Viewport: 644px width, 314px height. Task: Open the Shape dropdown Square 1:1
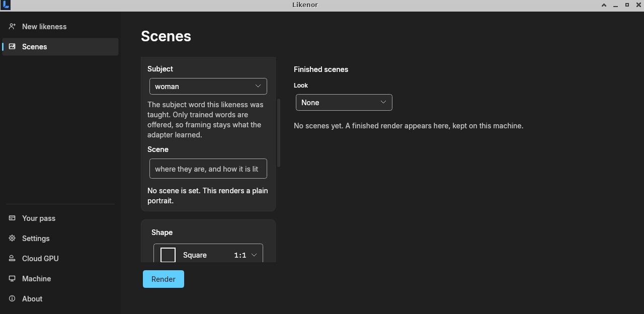coord(208,253)
